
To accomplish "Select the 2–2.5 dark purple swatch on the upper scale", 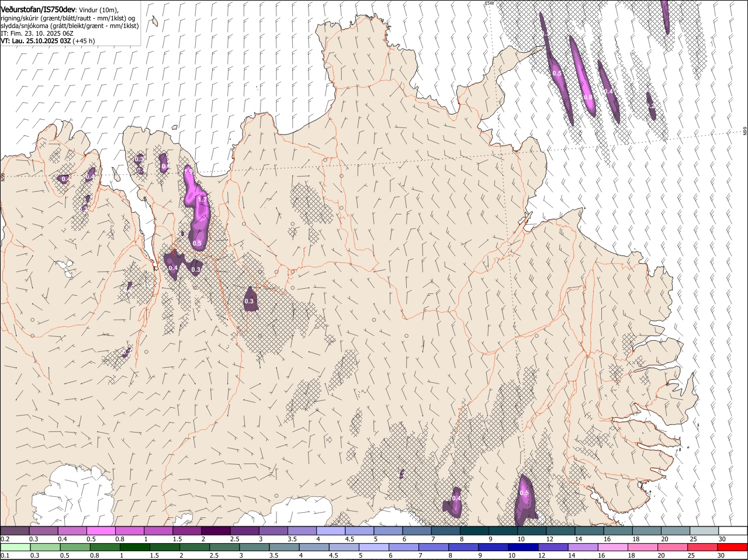I will pos(216,531).
